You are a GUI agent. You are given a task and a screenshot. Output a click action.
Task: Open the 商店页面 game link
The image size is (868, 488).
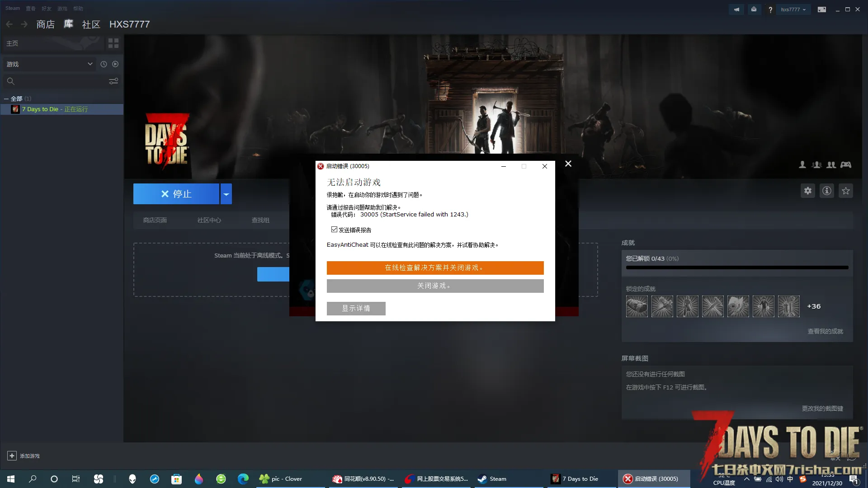pyautogui.click(x=155, y=220)
